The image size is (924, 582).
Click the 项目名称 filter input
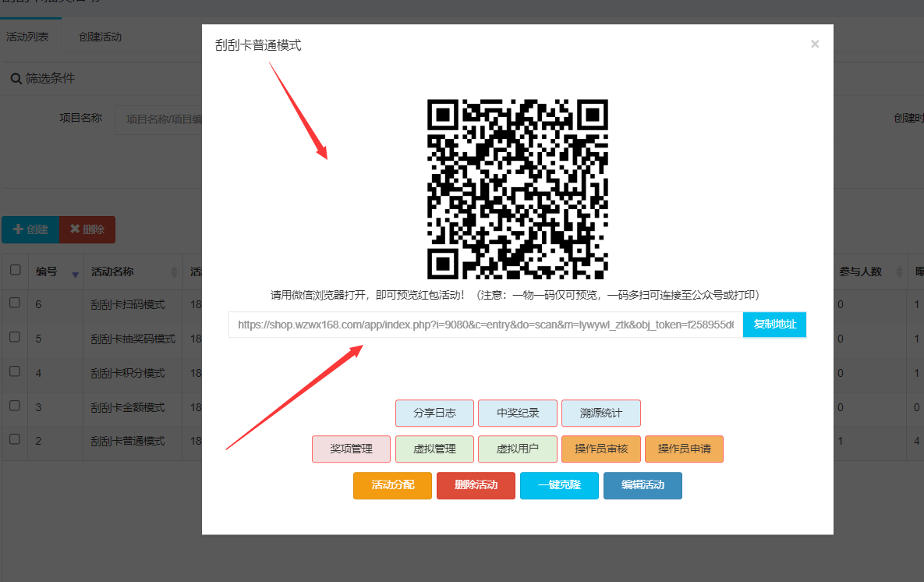point(159,119)
